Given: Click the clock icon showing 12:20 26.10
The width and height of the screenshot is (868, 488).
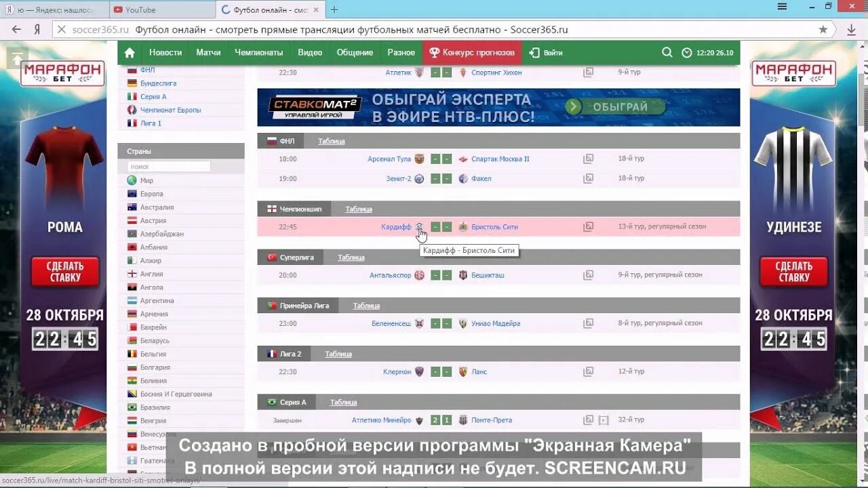Looking at the screenshot, I should point(687,53).
